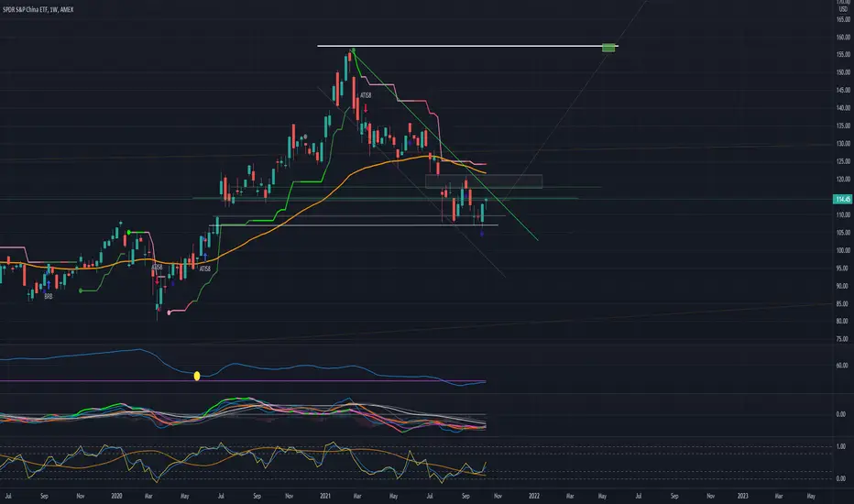This screenshot has height=504, width=854.
Task: Click the red down arrow below ATIS8
Action: (x=366, y=108)
